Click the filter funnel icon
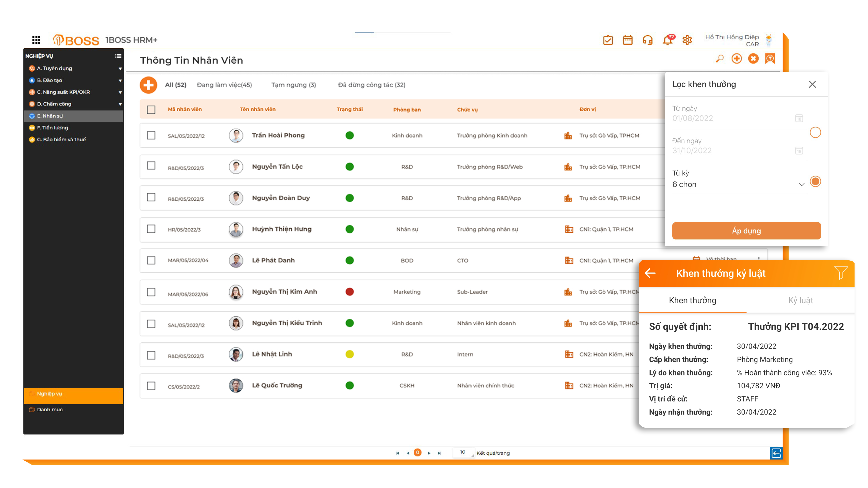Screen dimensions: 868x488 pyautogui.click(x=841, y=273)
